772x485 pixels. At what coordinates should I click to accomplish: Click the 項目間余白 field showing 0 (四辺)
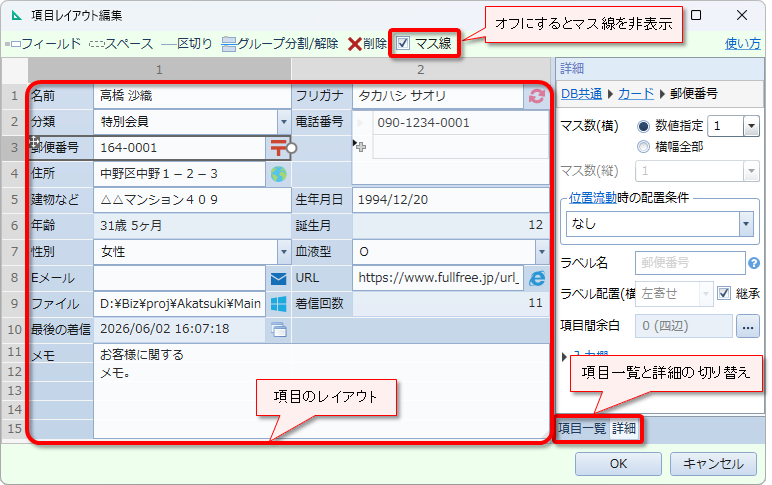683,326
